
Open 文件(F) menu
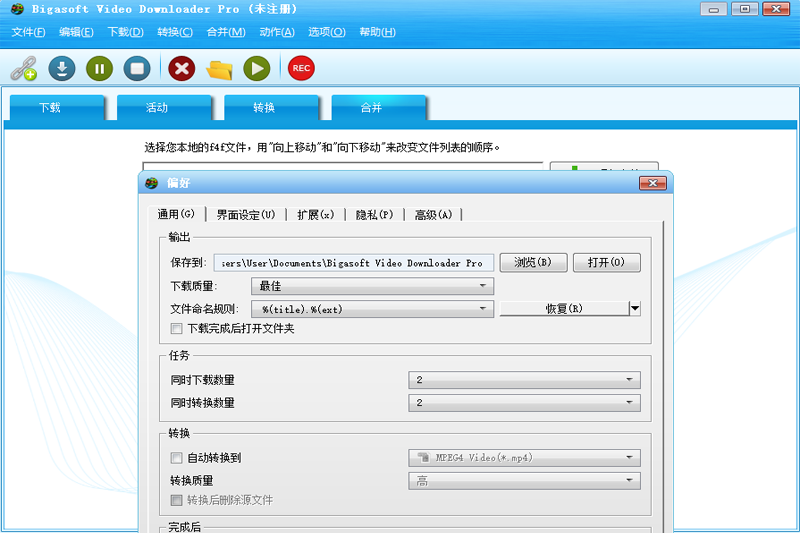(29, 32)
